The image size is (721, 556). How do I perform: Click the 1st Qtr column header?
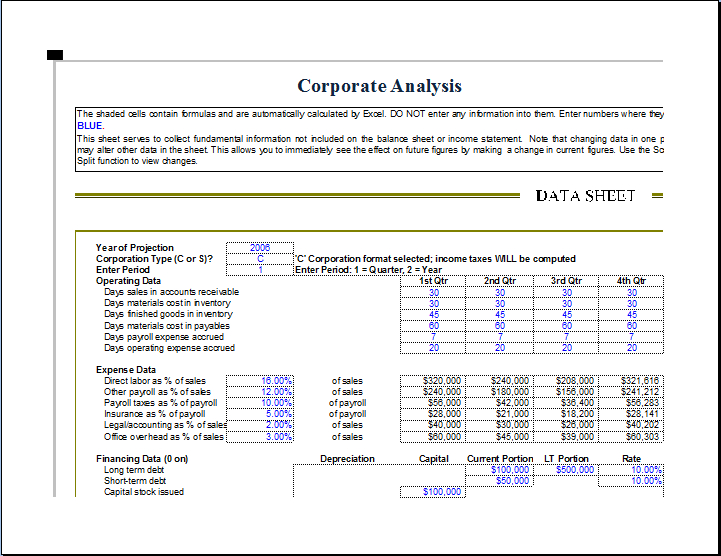click(x=433, y=281)
